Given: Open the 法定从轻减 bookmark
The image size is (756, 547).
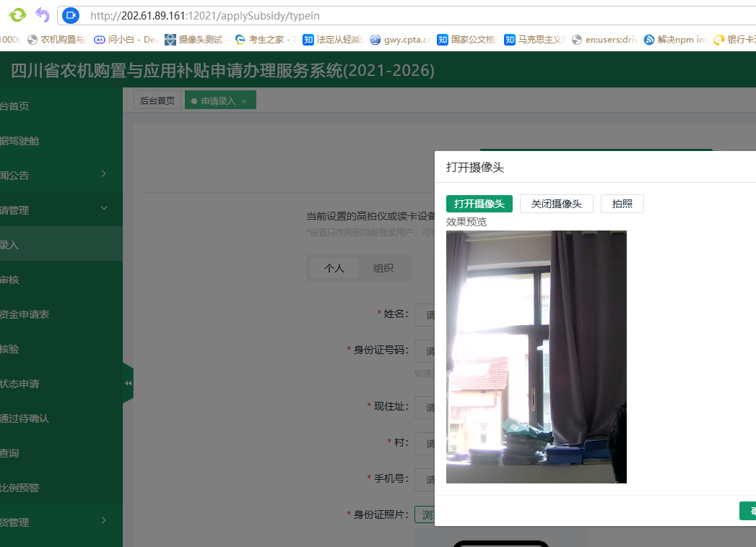Looking at the screenshot, I should click(x=333, y=40).
